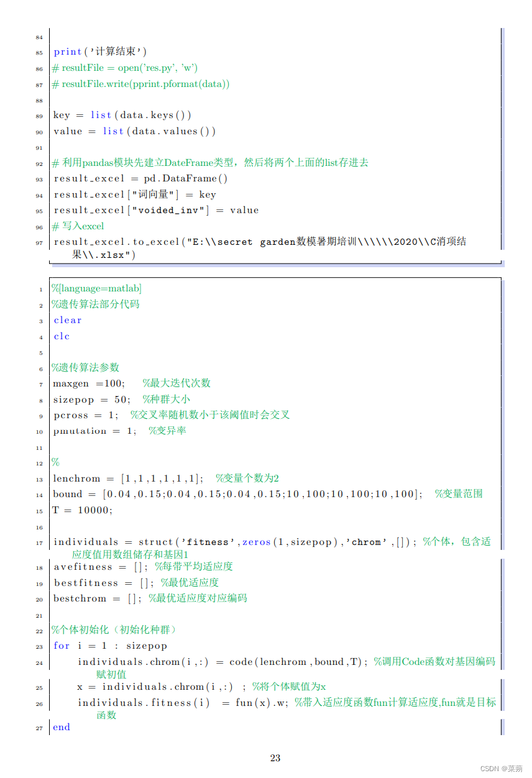532x778 pixels.
Task: Click the 遗传算法参数 comment
Action: click(86, 367)
